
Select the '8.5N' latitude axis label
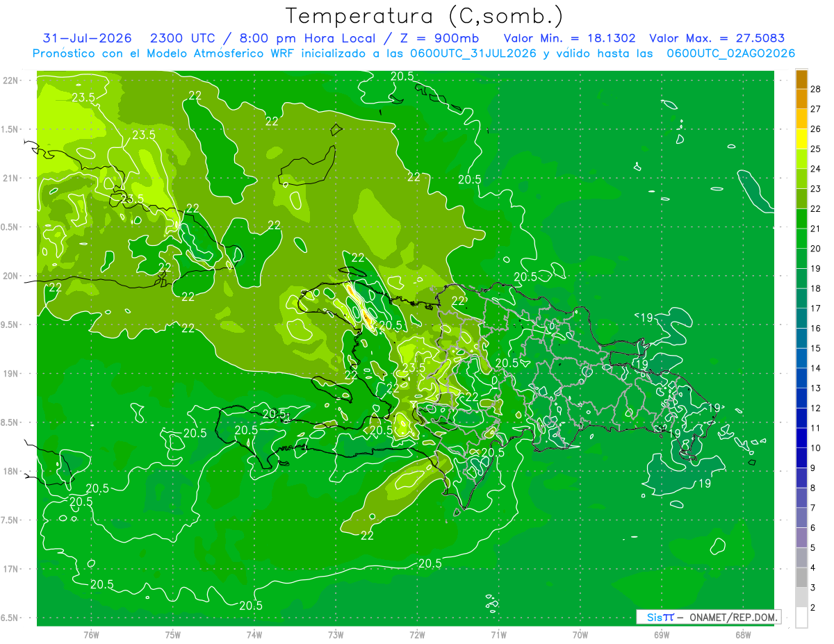[10, 422]
